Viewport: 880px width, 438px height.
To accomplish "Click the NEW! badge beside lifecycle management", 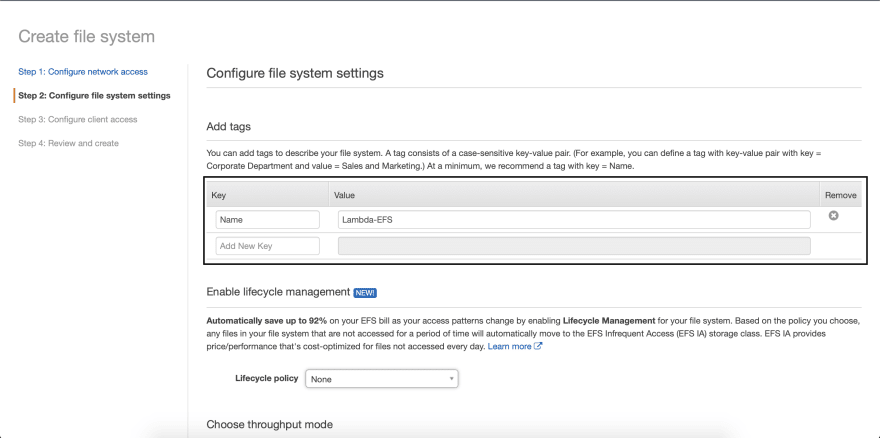I will pos(365,293).
